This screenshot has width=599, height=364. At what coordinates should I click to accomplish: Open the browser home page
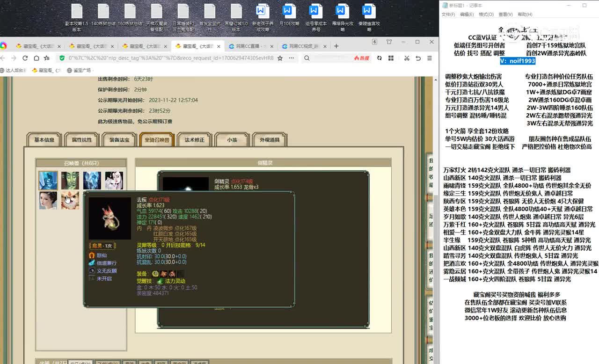[x=36, y=58]
